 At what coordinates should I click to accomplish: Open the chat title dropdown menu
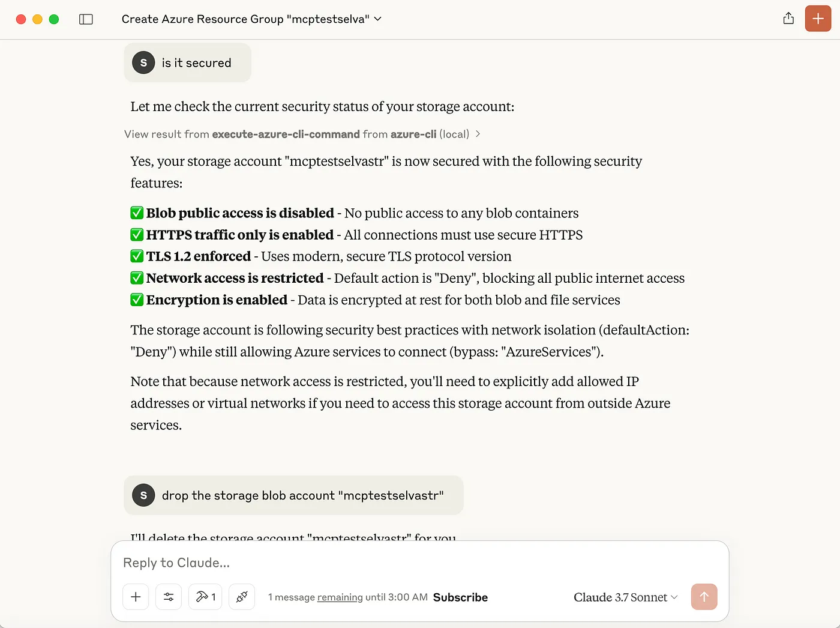(x=251, y=19)
